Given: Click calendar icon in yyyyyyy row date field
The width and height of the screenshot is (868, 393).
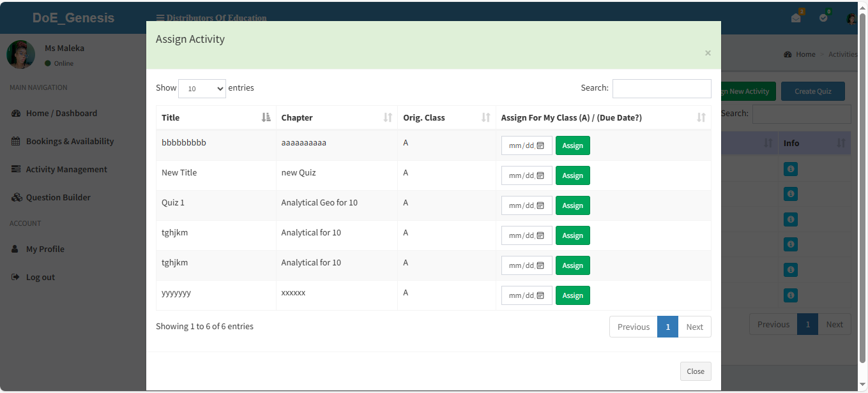Looking at the screenshot, I should click(540, 295).
